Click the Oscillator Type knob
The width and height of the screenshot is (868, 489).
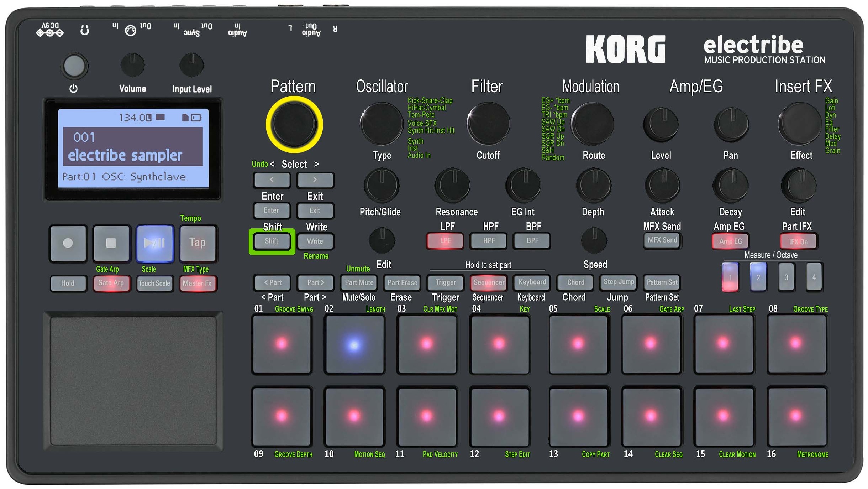pos(382,124)
